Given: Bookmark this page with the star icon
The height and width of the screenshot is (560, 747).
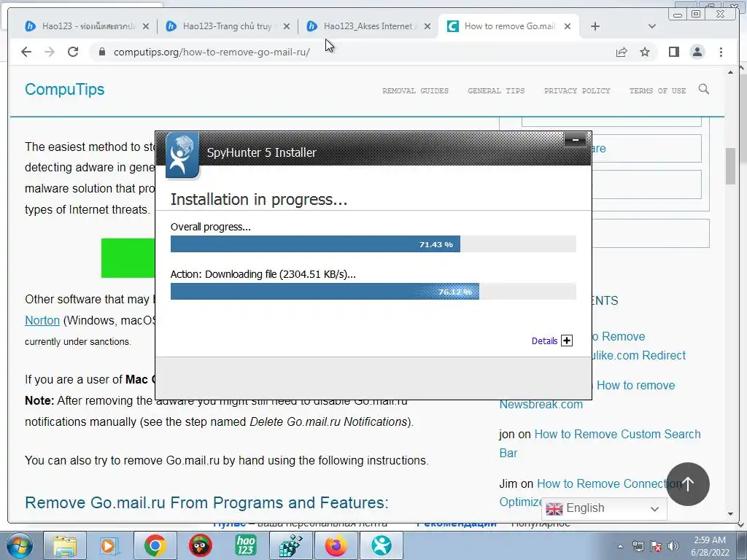Looking at the screenshot, I should coord(645,52).
